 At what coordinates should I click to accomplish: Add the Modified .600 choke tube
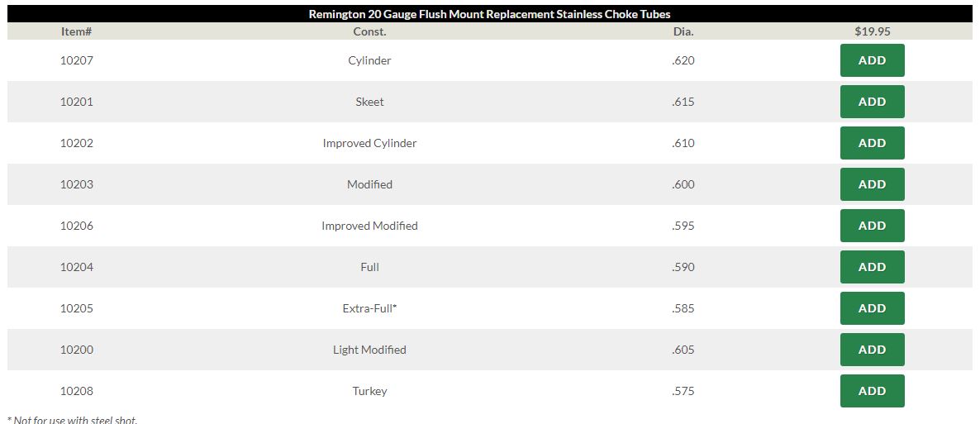[x=872, y=184]
